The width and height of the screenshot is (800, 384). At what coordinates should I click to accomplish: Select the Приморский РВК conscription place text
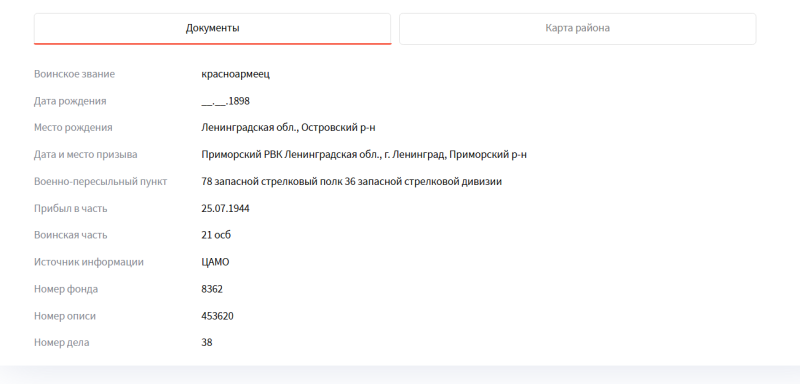[364, 155]
